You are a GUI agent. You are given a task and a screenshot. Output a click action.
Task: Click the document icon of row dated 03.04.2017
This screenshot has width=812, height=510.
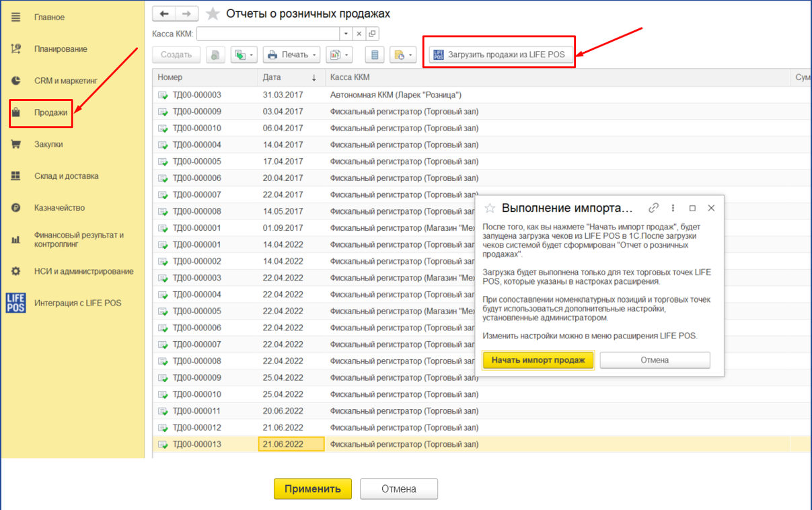163,112
